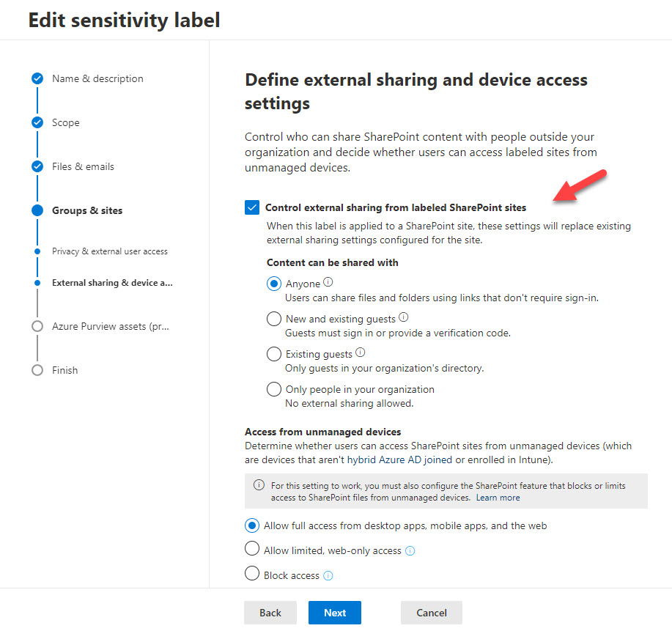672x631 pixels.
Task: Select Only people in your organization option
Action: [274, 389]
